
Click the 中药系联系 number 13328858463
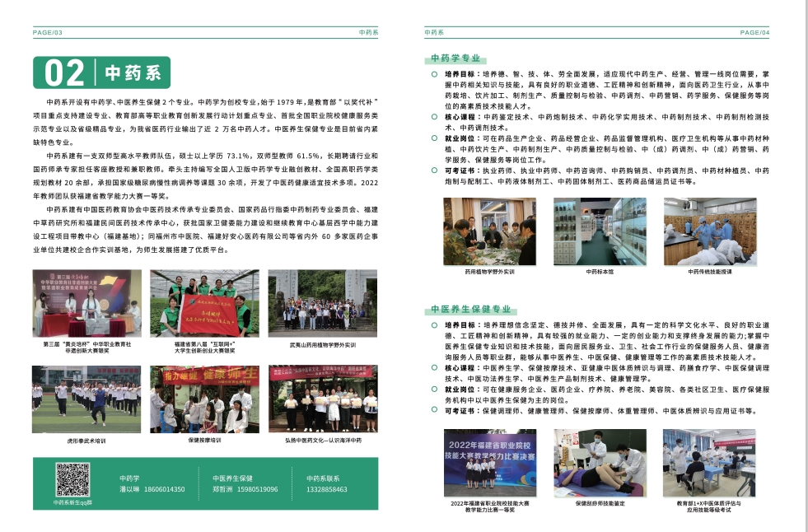point(327,489)
